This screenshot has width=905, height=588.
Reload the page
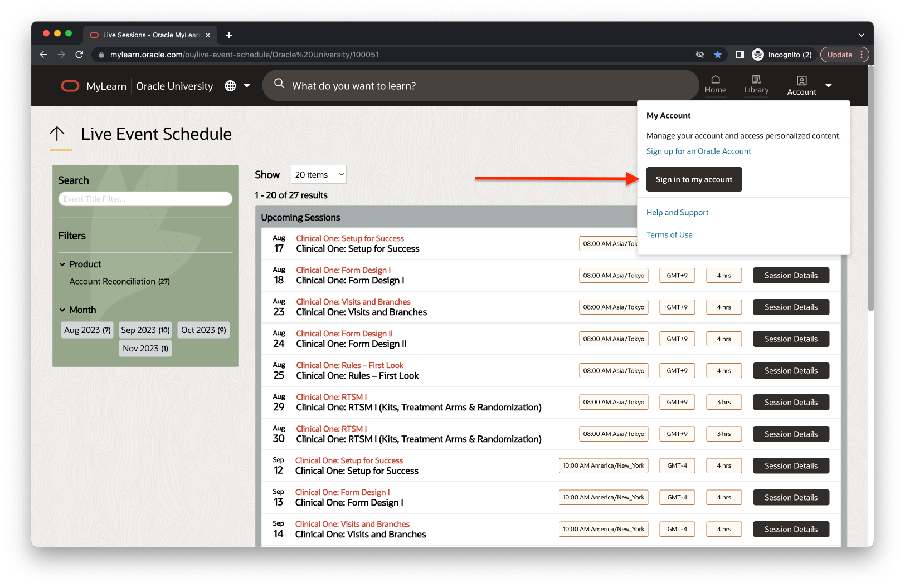pos(79,55)
